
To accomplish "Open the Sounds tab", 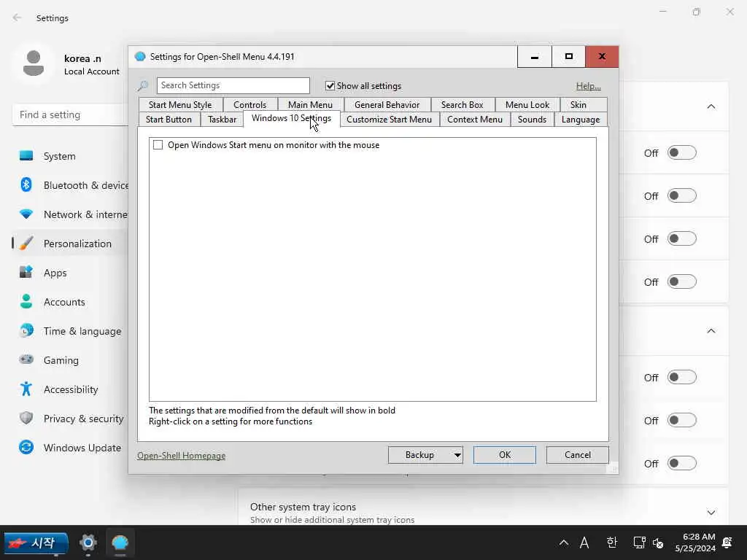I will (532, 120).
